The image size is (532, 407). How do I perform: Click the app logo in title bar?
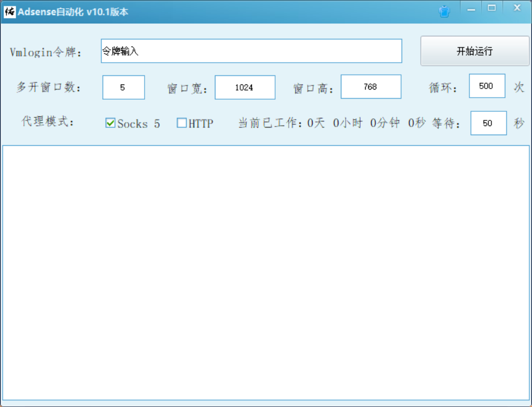10,12
